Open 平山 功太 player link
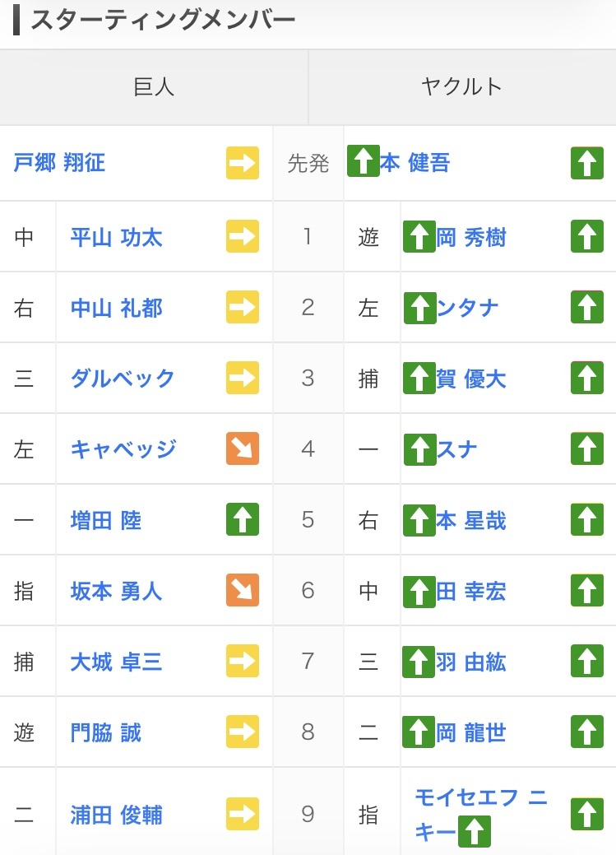Screen dimensions: 616x855 click(116, 238)
